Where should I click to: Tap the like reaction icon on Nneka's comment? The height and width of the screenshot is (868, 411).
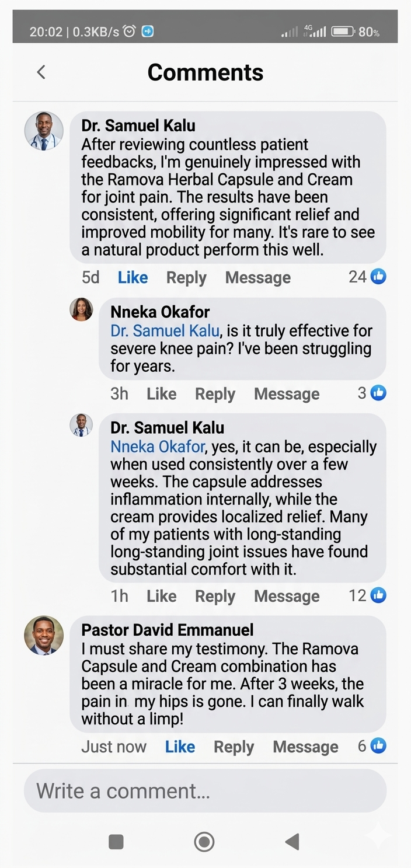378,393
